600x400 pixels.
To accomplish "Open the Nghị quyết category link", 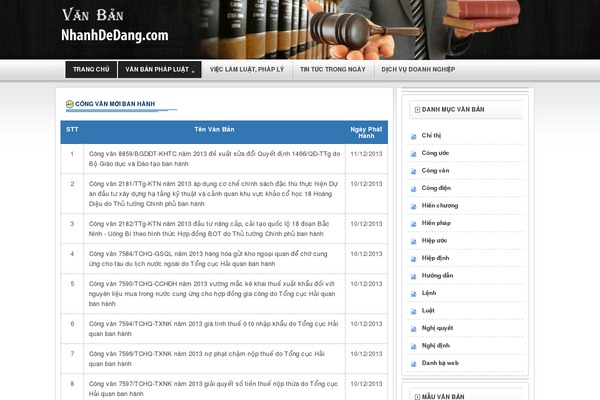I will pyautogui.click(x=437, y=328).
